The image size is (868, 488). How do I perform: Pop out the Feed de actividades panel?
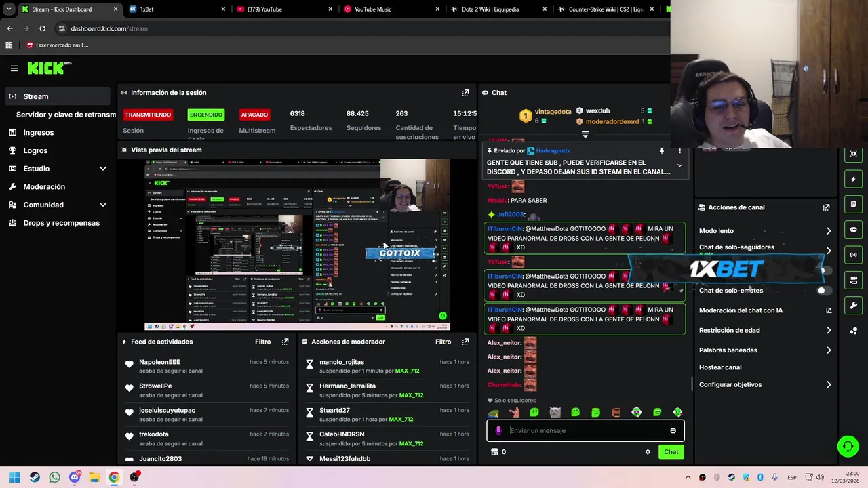click(x=285, y=342)
